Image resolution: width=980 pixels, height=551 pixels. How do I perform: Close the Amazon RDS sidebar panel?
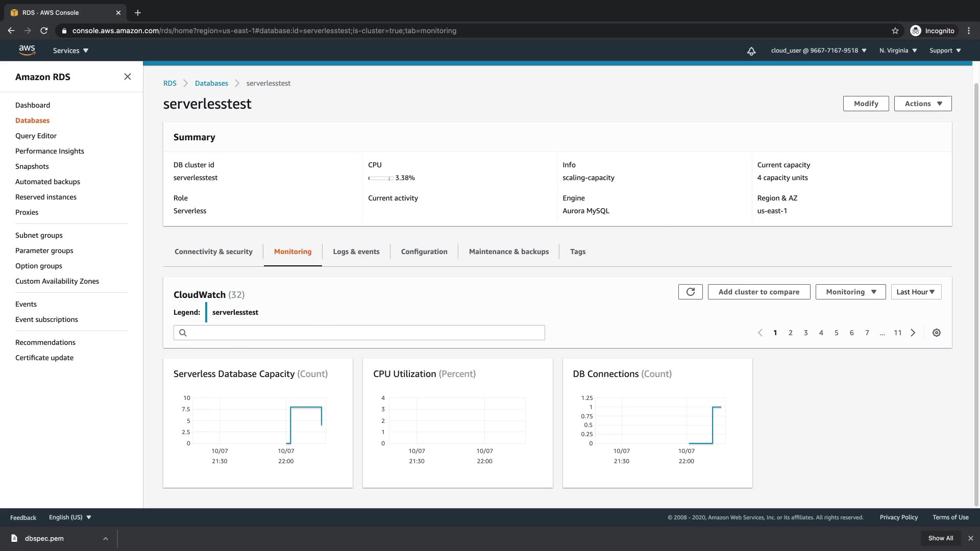click(x=127, y=77)
